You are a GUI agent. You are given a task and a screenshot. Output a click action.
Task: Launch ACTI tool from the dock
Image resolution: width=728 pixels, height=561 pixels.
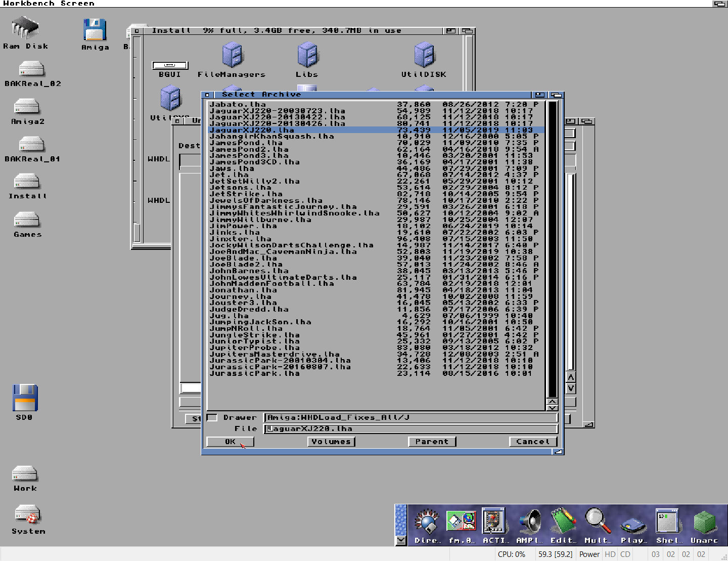point(494,521)
